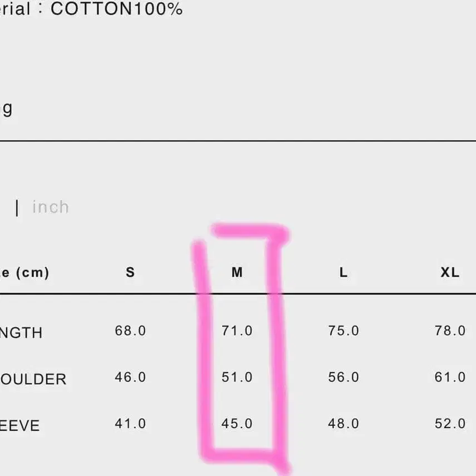Select the M length value 71.0
The image size is (476, 476).
tap(237, 331)
